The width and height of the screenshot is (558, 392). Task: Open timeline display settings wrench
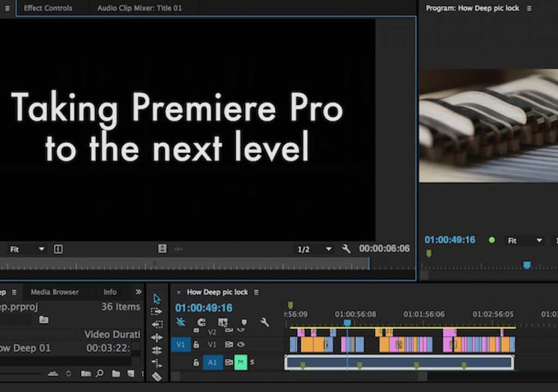tap(264, 322)
